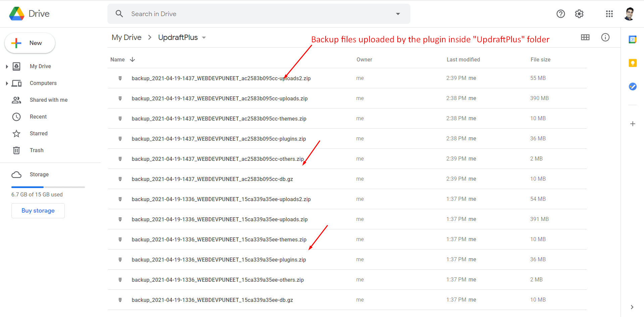Switch to grid layout view
Image resolution: width=644 pixels, height=317 pixels.
point(585,37)
